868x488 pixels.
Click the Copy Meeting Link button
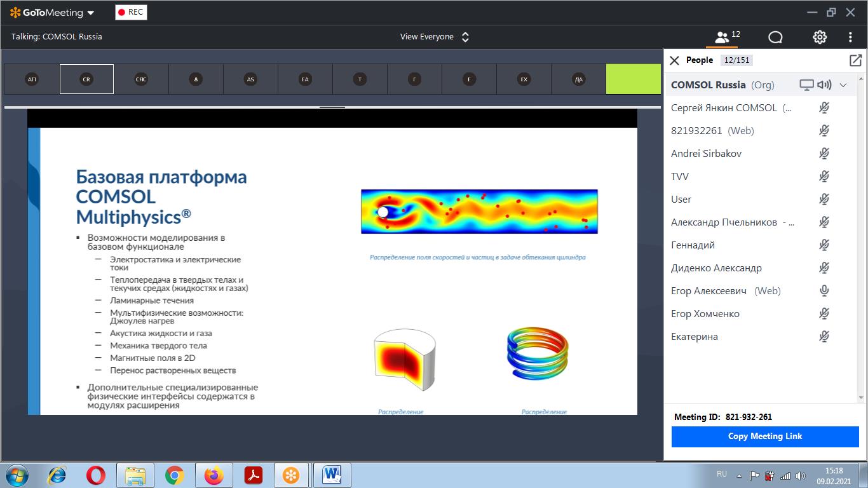click(764, 437)
